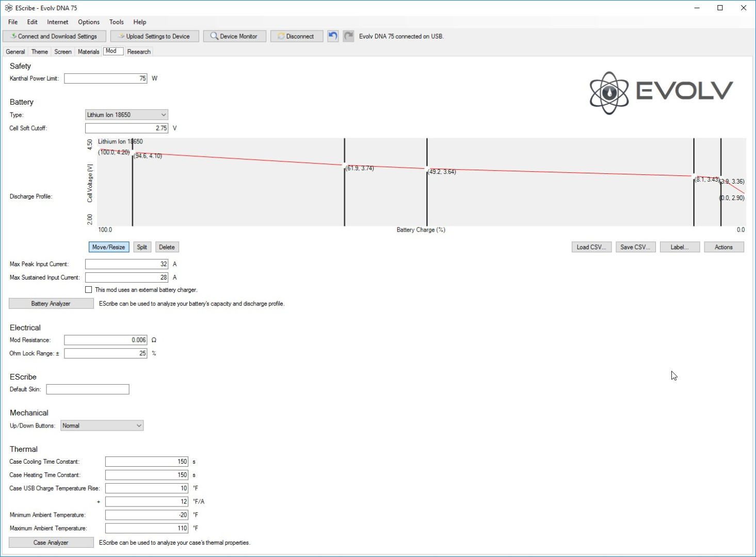Click Max Peak Input Current field
The height and width of the screenshot is (557, 756).
[127, 264]
